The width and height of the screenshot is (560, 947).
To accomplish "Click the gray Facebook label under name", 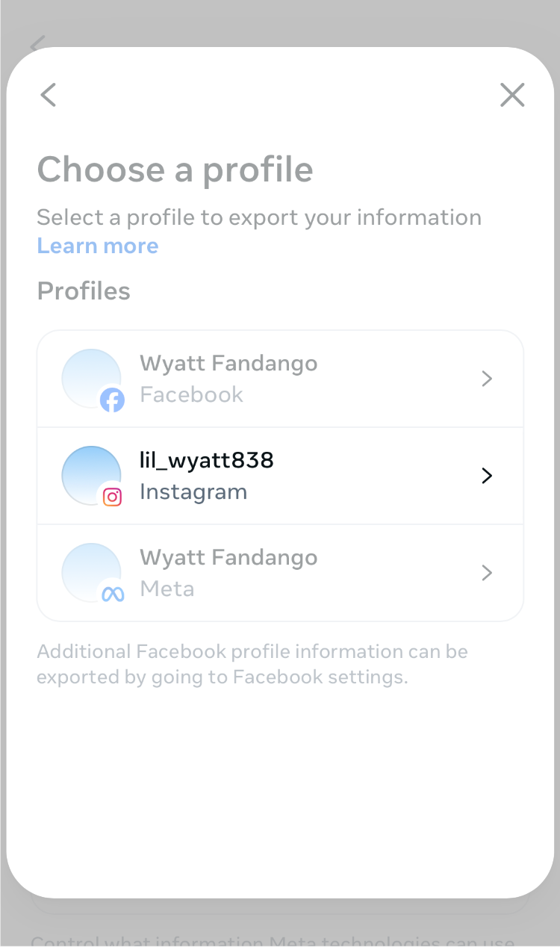I will [x=191, y=394].
